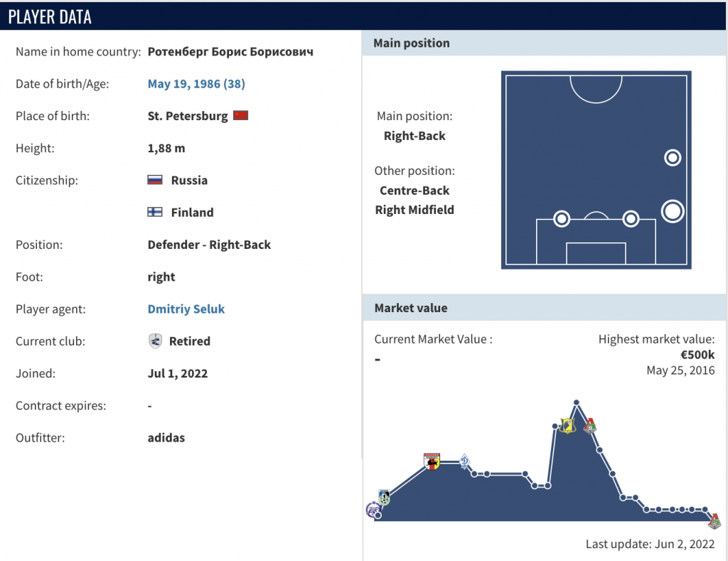Click the purple Zenit crest at chart start
The image size is (728, 561).
click(373, 509)
